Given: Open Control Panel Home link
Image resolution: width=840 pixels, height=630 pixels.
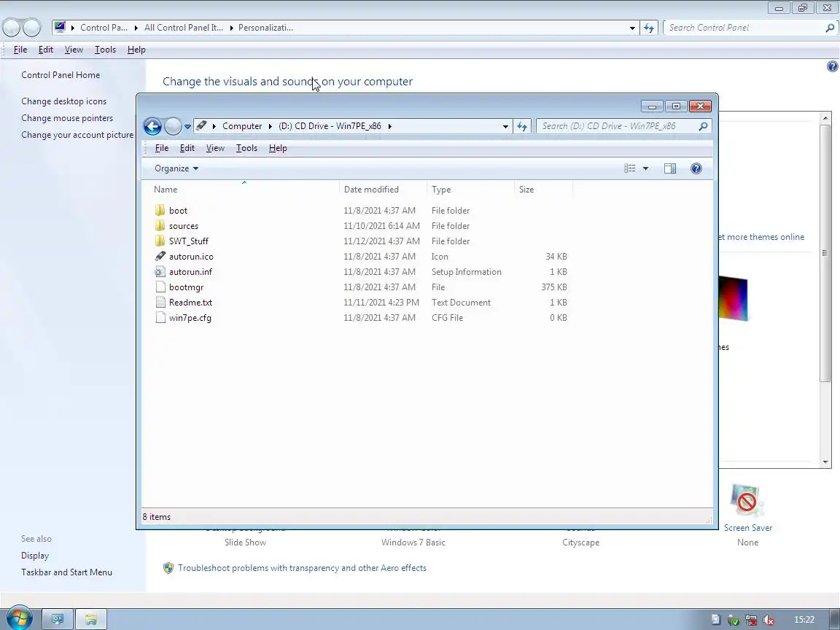Looking at the screenshot, I should [61, 75].
